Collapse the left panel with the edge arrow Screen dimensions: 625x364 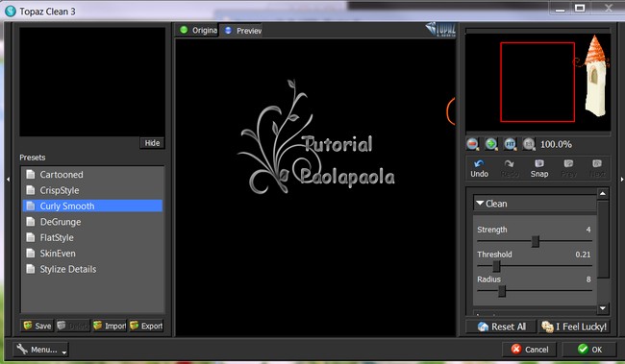point(8,180)
